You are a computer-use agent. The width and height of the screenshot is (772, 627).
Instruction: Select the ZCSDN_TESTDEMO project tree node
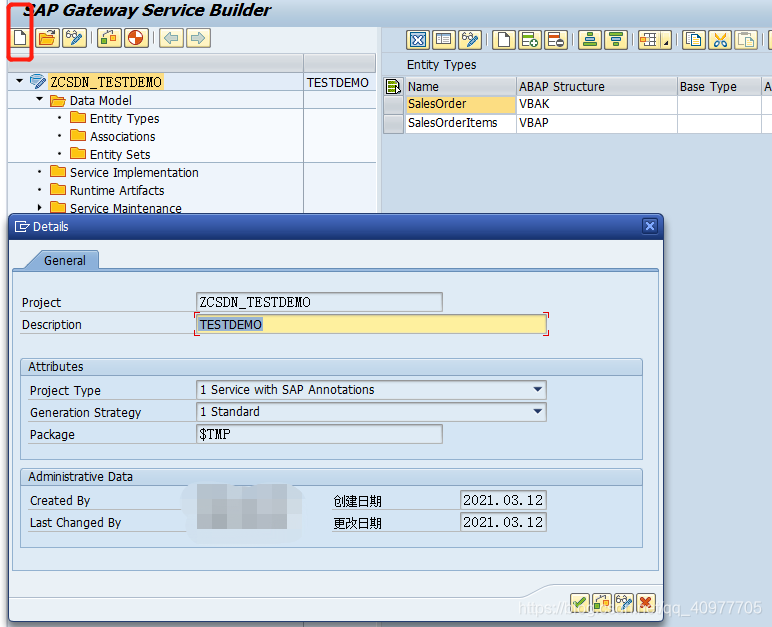pyautogui.click(x=106, y=82)
